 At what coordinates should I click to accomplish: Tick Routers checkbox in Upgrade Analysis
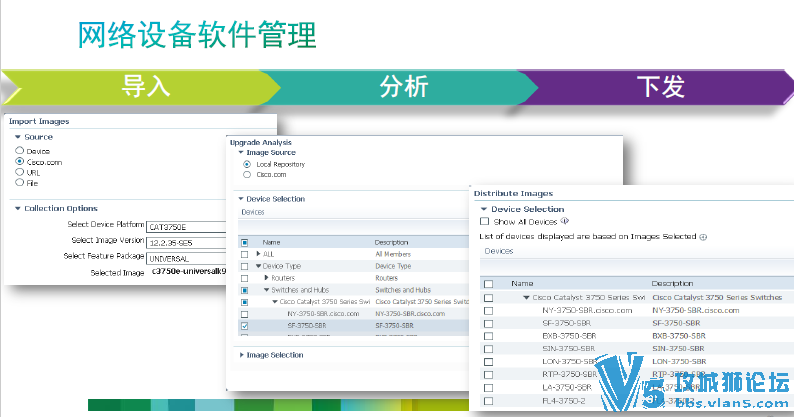tap(245, 278)
